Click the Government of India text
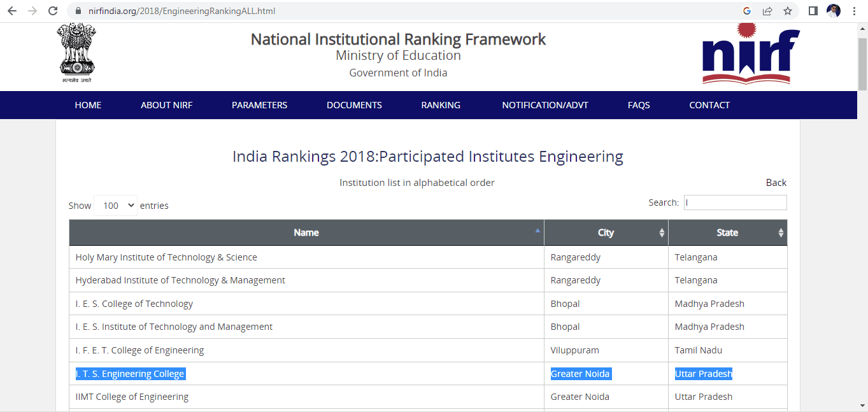 point(398,73)
